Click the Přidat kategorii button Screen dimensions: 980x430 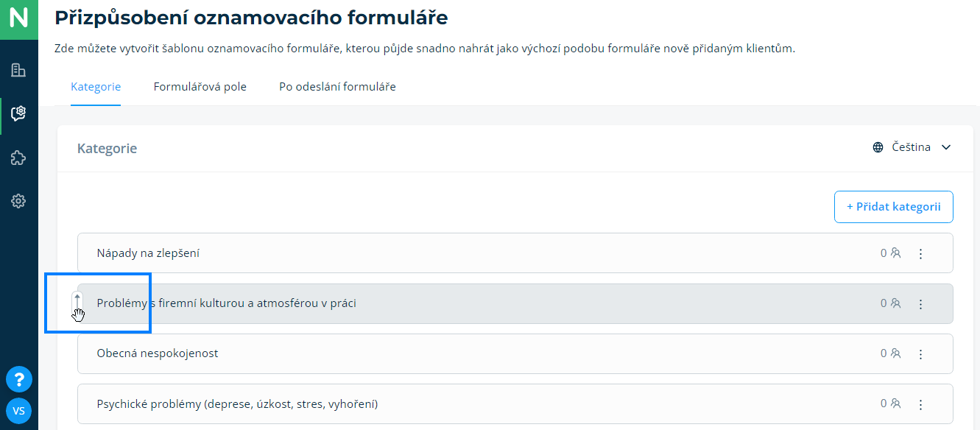click(x=893, y=207)
